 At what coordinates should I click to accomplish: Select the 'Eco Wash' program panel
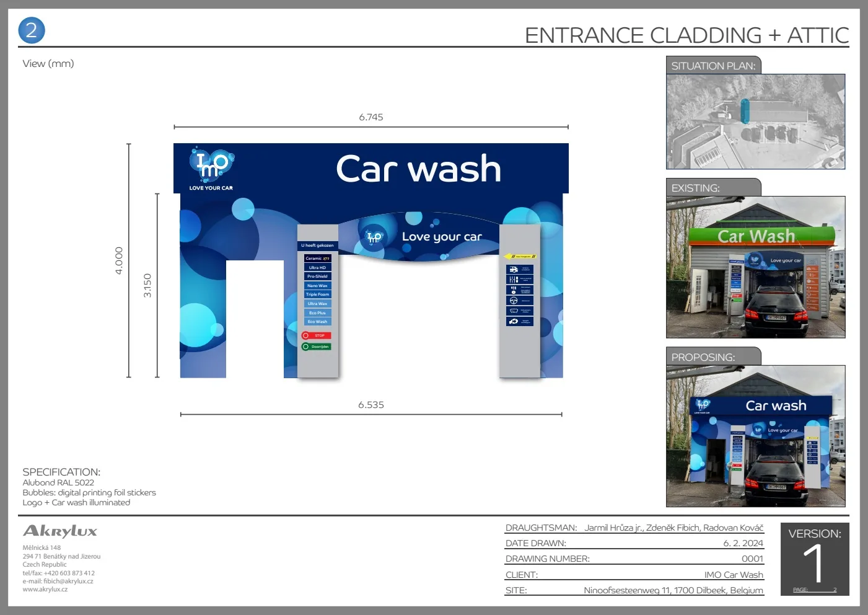[x=317, y=322]
